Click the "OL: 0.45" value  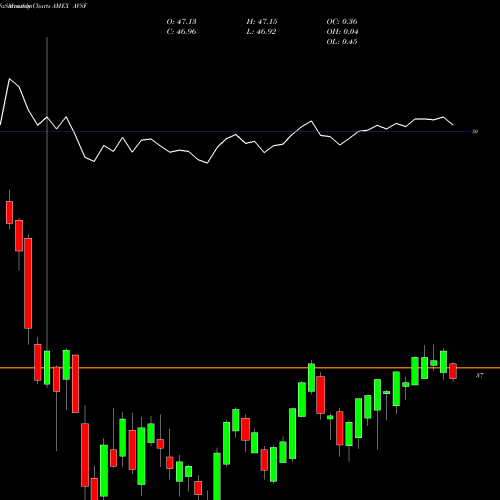342,42
